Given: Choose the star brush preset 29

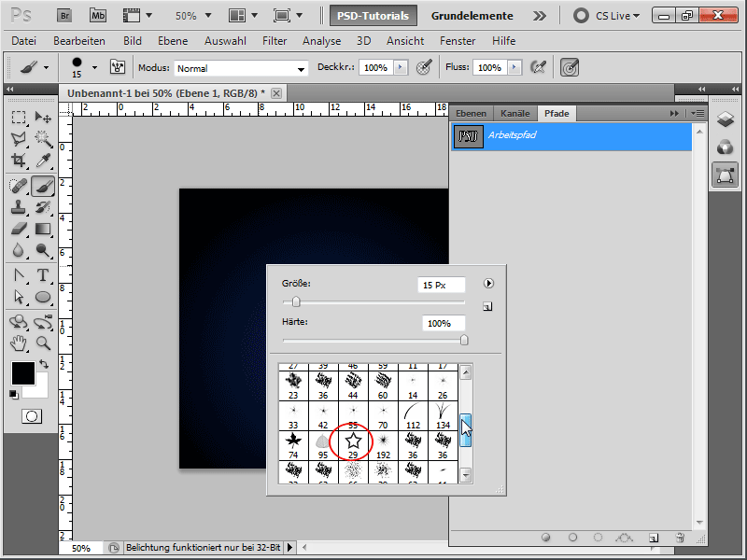Looking at the screenshot, I should [x=353, y=445].
